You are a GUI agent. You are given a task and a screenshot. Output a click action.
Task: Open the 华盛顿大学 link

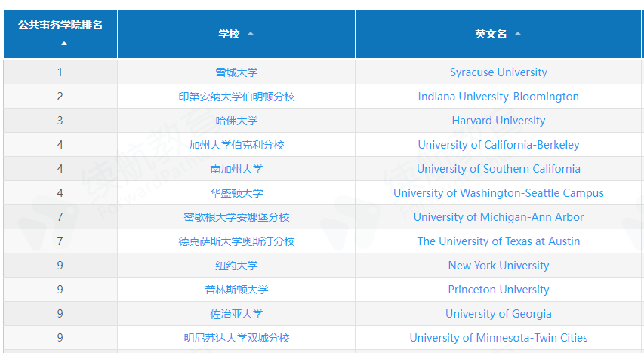point(236,193)
